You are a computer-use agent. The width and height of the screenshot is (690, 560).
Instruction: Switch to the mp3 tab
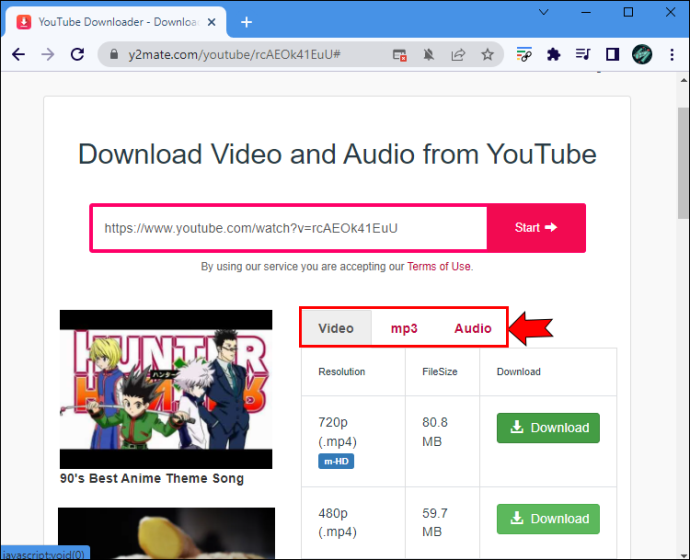click(x=404, y=328)
